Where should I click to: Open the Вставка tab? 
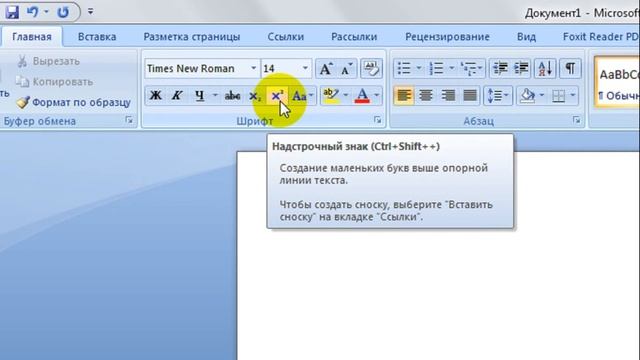(x=97, y=37)
